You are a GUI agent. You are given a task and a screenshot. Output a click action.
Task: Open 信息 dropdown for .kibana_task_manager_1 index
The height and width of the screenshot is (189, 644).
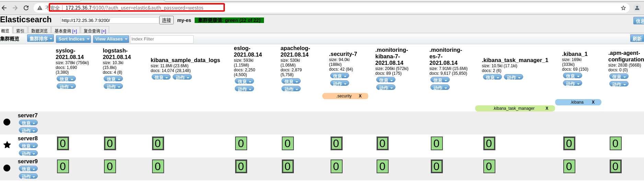492,77
